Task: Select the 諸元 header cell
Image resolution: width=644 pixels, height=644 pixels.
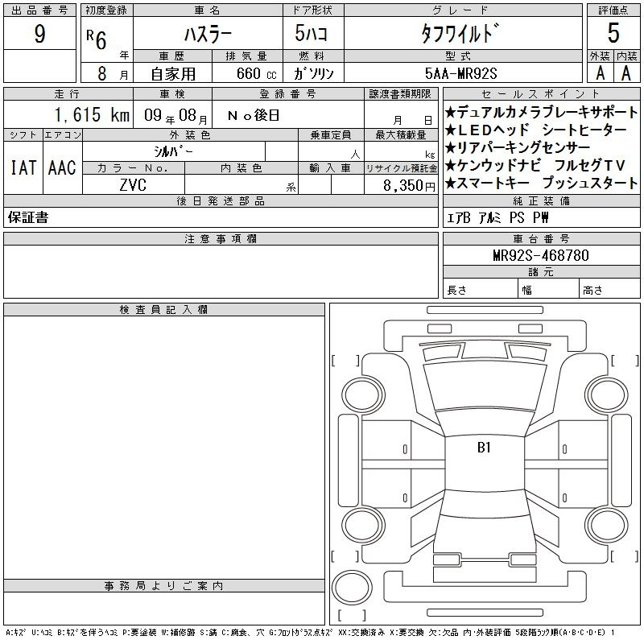Action: pos(541,271)
